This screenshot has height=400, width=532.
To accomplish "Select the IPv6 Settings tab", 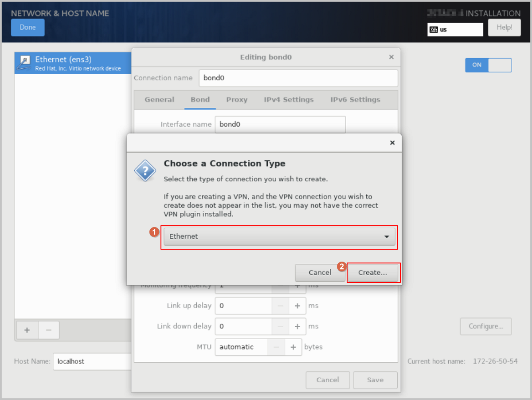I will pos(355,100).
